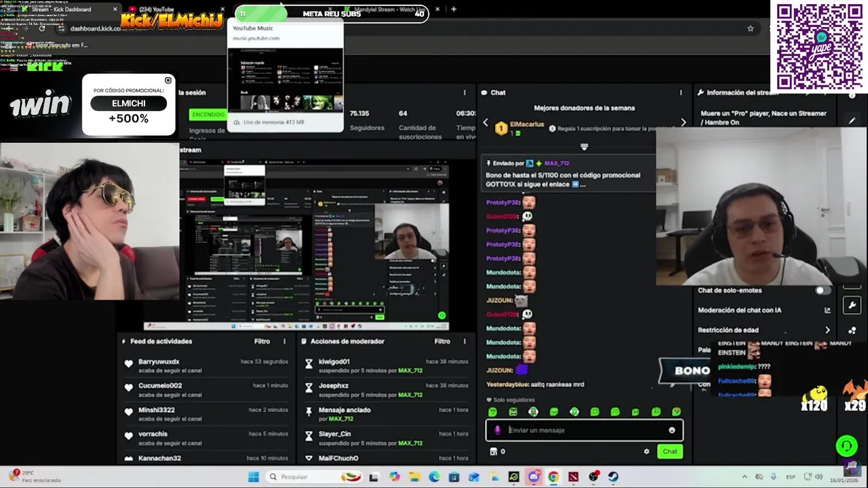This screenshot has height=488, width=868.
Task: Close the 1win promo overlay
Action: point(168,81)
